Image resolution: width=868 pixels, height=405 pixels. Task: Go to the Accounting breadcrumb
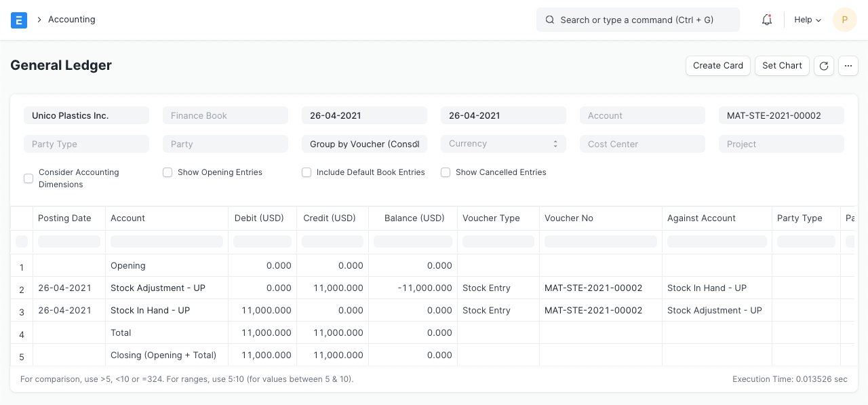tap(71, 20)
